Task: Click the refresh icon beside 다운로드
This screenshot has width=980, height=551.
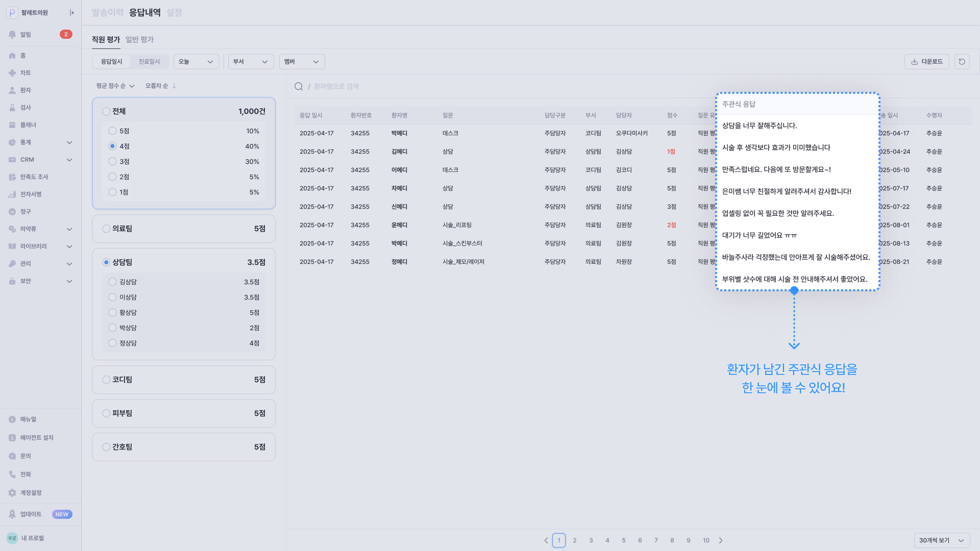Action: click(962, 62)
